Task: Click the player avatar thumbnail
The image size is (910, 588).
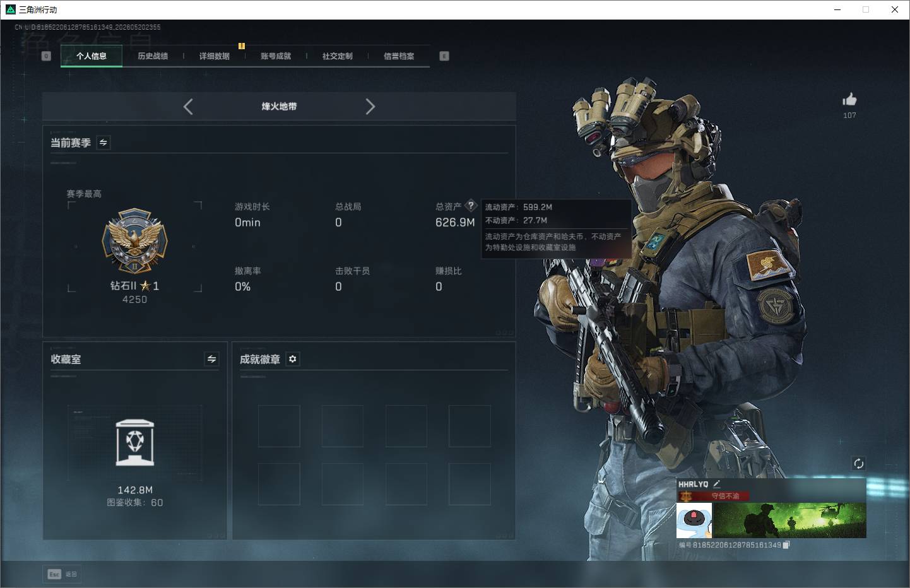Action: tap(694, 520)
